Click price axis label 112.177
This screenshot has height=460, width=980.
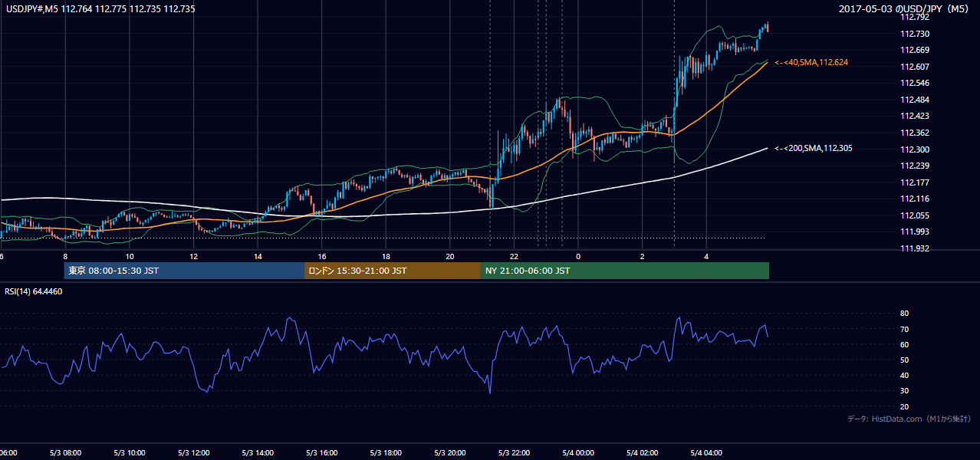[915, 182]
